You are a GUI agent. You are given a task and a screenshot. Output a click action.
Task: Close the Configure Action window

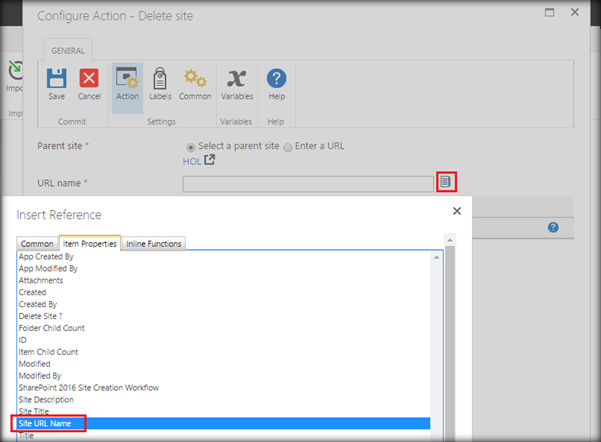[x=575, y=12]
